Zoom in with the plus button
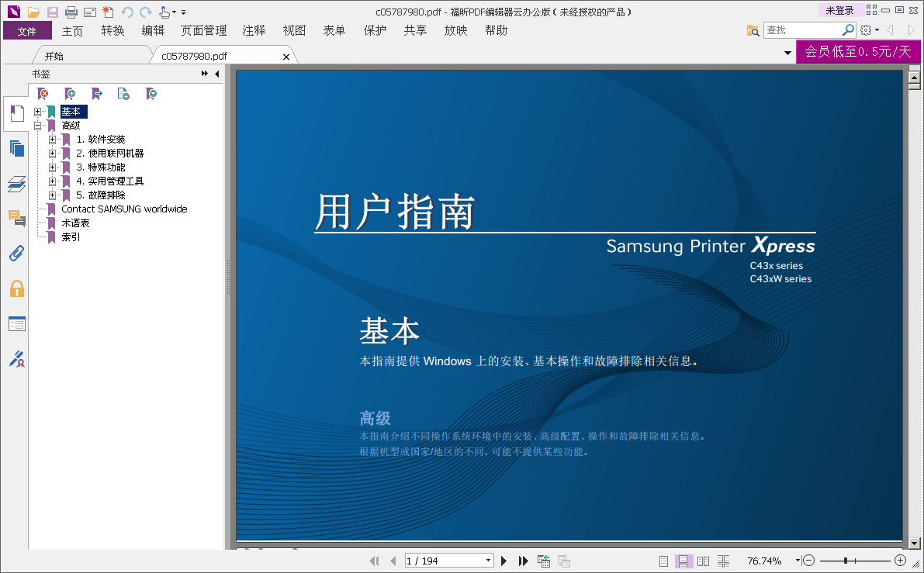Screen dimensions: 924x573 coord(900,561)
